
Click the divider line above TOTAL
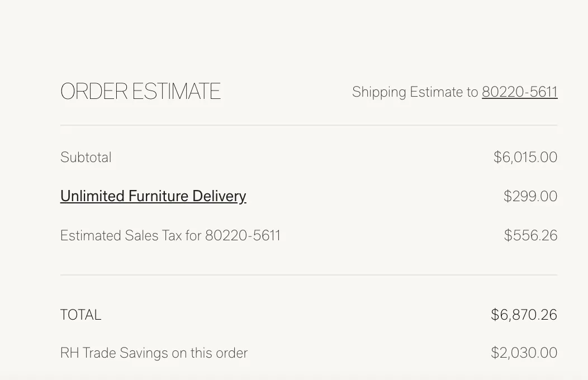(x=309, y=275)
